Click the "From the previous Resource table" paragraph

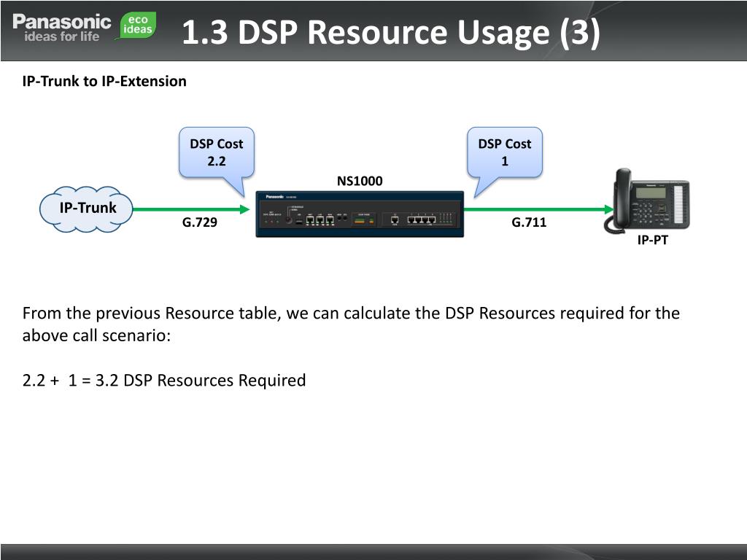(351, 324)
